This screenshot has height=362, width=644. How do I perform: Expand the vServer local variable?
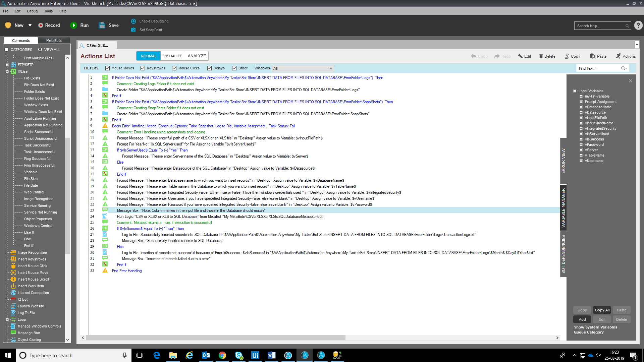[x=581, y=150]
